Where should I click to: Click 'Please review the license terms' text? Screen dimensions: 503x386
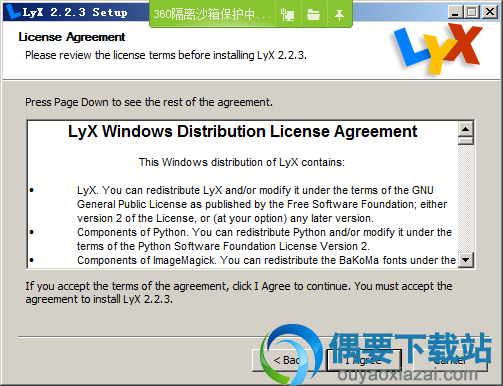pos(166,55)
